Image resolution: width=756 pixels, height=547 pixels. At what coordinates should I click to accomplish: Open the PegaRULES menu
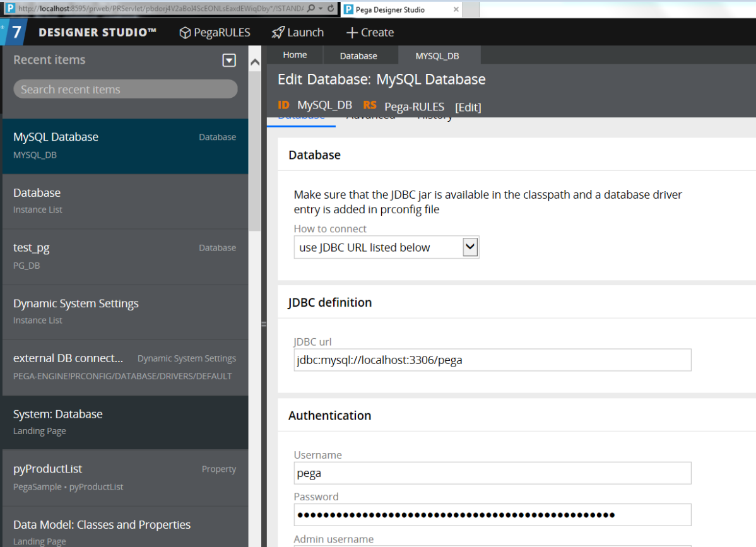pos(215,32)
